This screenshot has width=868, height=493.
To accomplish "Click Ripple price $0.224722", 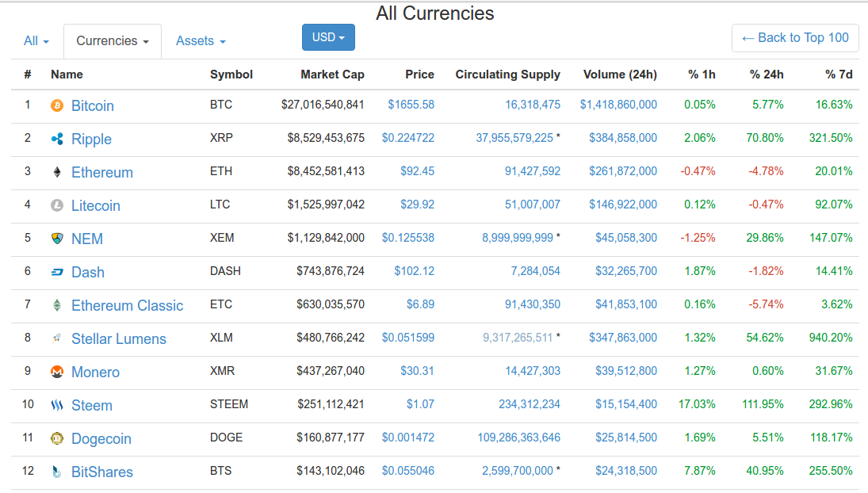I will point(408,138).
